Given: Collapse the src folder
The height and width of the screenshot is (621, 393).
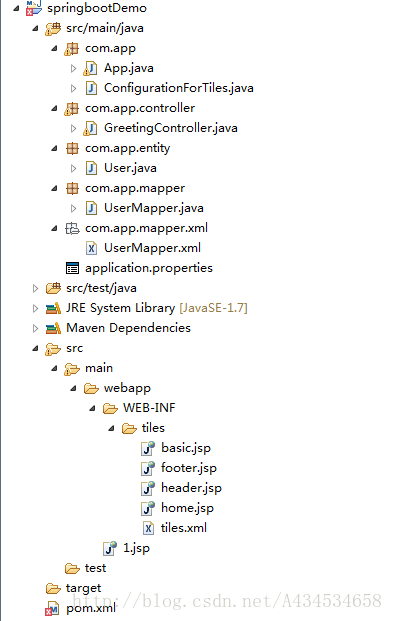Looking at the screenshot, I should 35,349.
